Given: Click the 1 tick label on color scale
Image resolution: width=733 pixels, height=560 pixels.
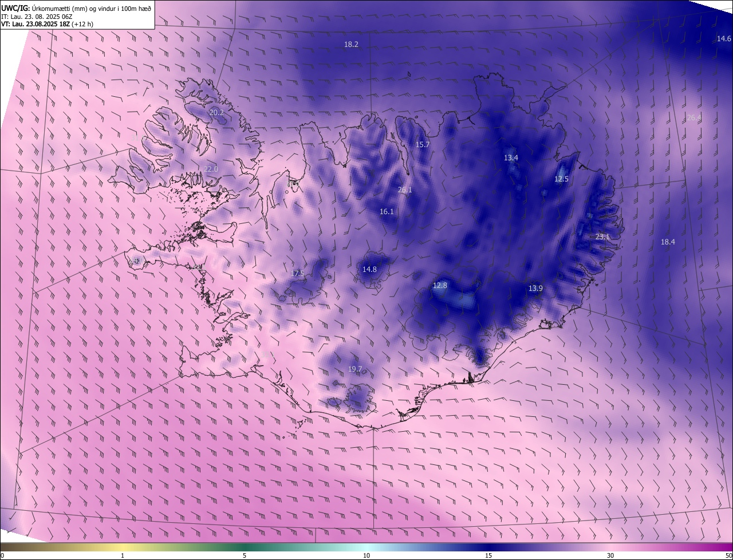Looking at the screenshot, I should [123, 555].
